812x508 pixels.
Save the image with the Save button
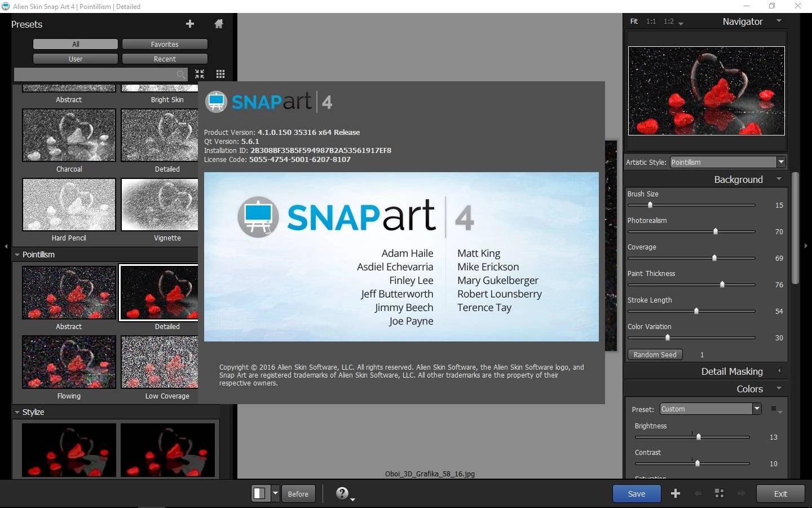[x=637, y=494]
